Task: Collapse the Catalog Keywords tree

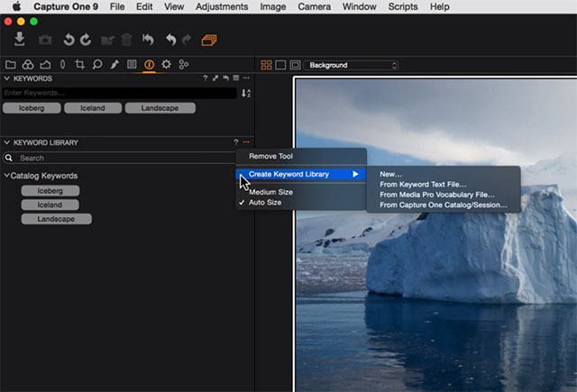Action: pos(7,176)
